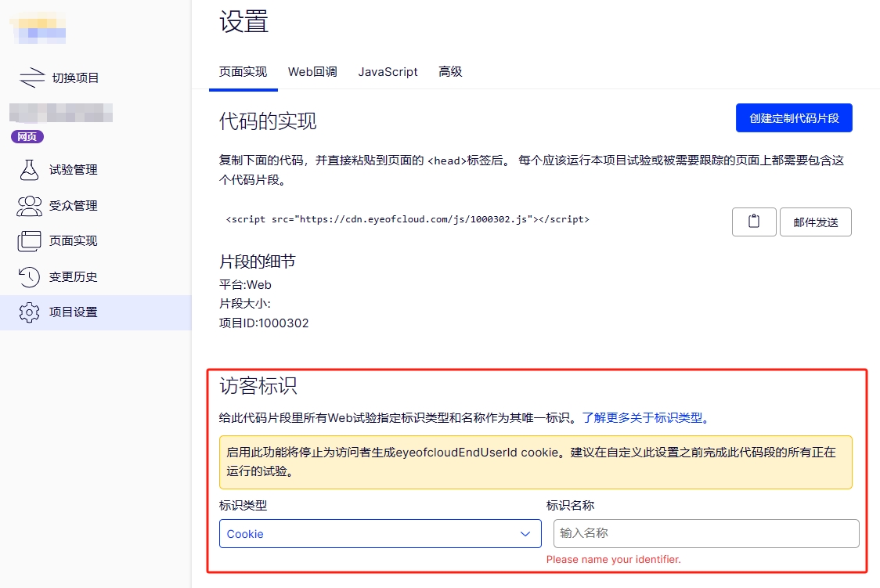Copy the script snippet with clipboard icon
The height and width of the screenshot is (588, 880).
coord(754,222)
